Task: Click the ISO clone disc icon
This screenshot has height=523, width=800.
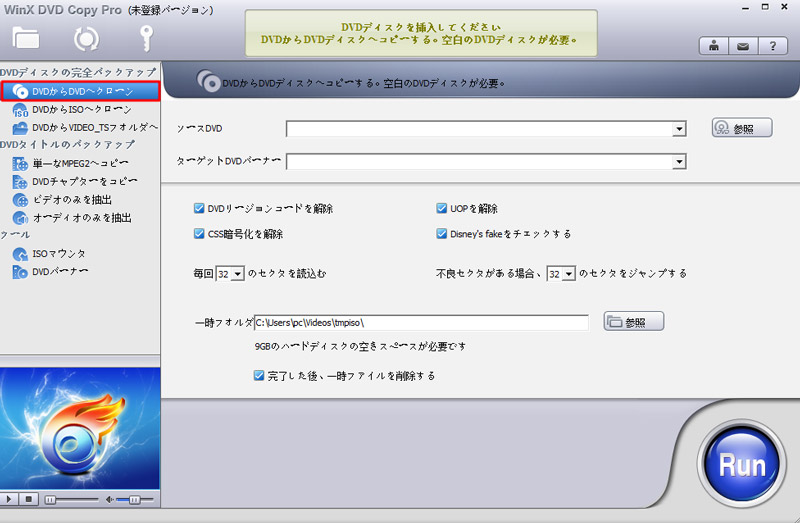Action: tap(20, 110)
